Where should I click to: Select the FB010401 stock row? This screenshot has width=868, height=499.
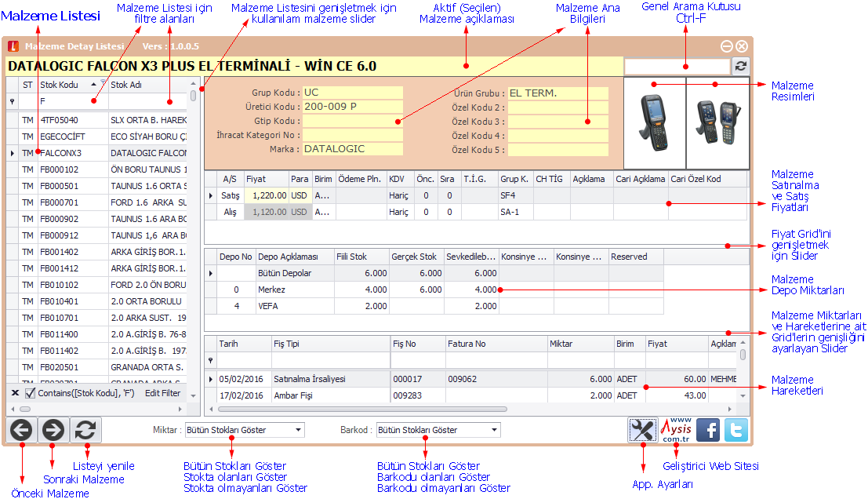tap(97, 301)
